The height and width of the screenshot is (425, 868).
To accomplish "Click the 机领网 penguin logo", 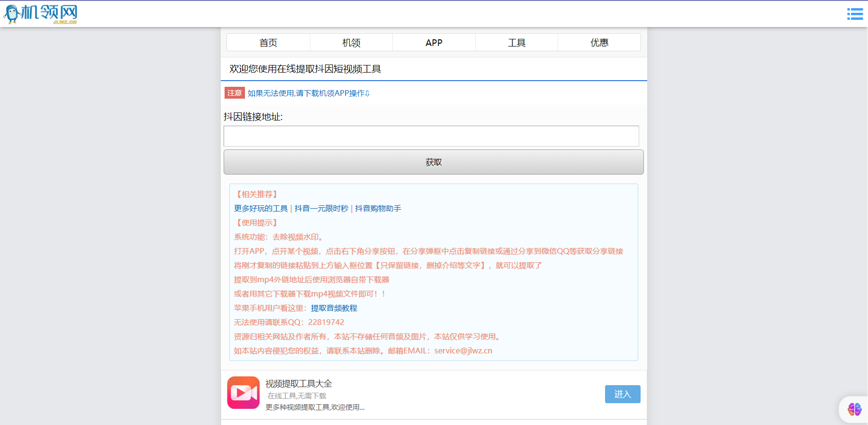I will [40, 14].
